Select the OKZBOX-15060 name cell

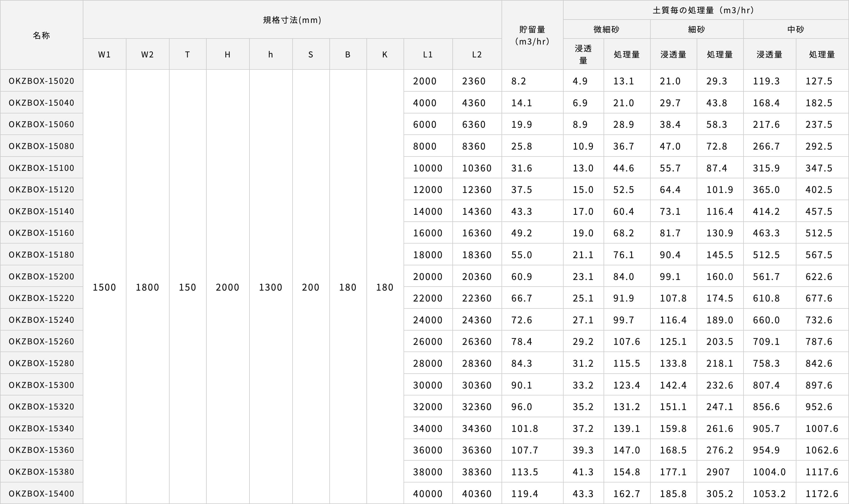point(41,124)
